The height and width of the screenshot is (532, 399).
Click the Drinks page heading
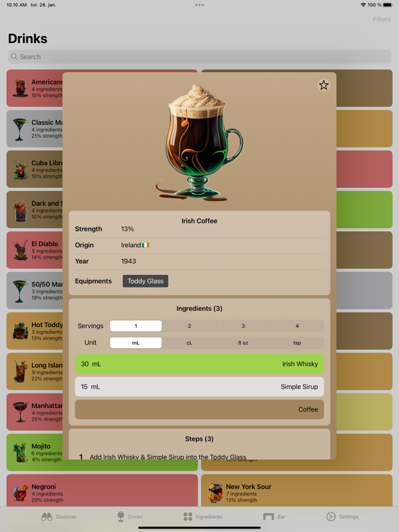[28, 38]
